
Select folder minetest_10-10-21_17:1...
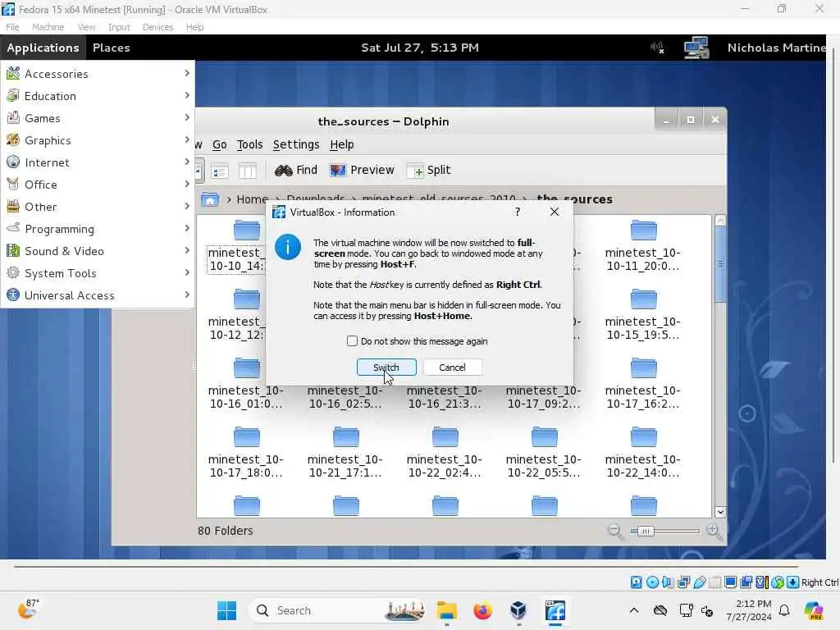(x=345, y=453)
